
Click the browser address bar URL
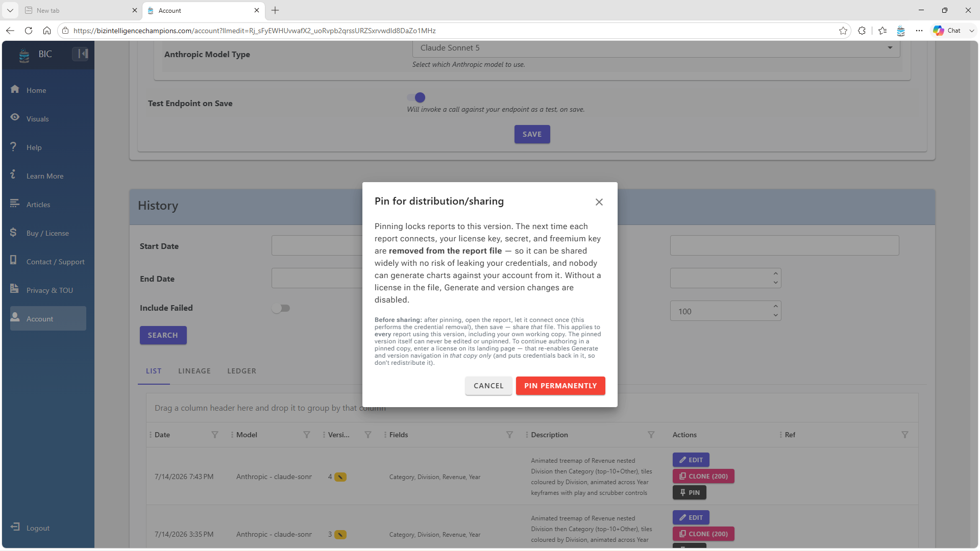[x=254, y=31]
